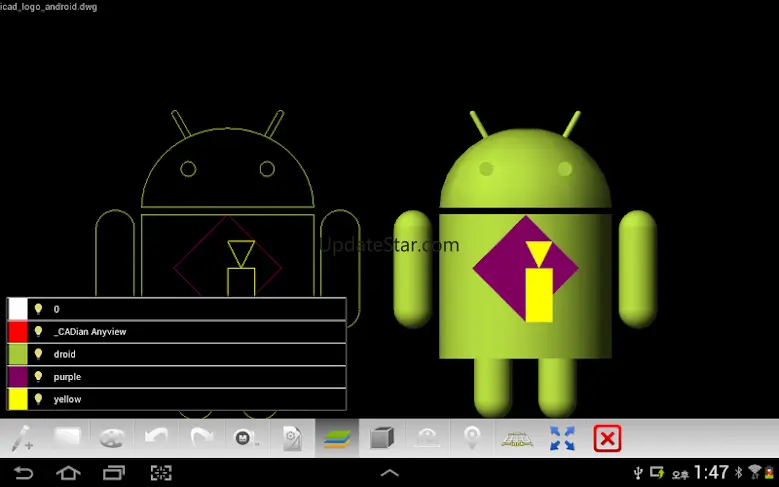Select the purple layer name
Screen dimensions: 779x487
pyautogui.click(x=67, y=377)
